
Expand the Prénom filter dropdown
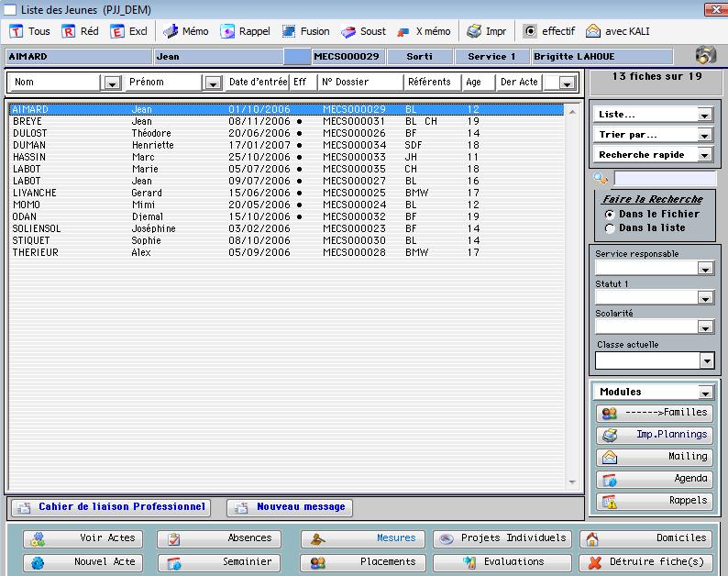213,83
